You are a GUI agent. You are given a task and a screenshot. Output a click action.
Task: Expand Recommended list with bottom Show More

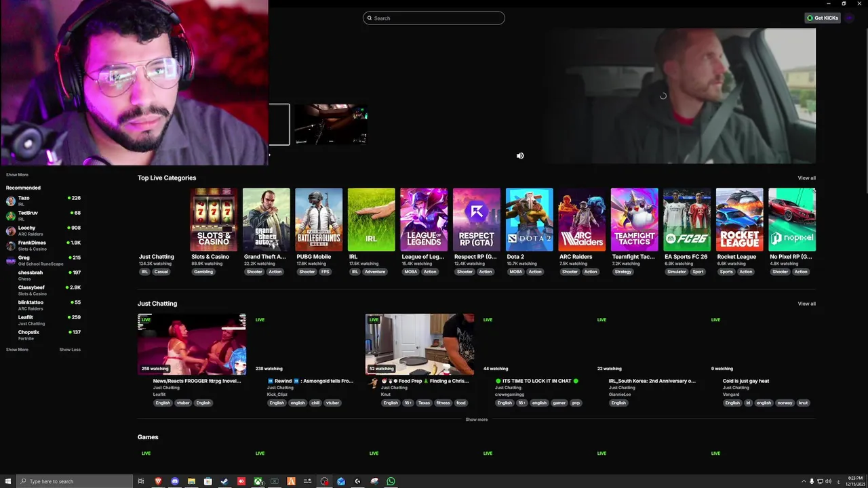tap(17, 350)
